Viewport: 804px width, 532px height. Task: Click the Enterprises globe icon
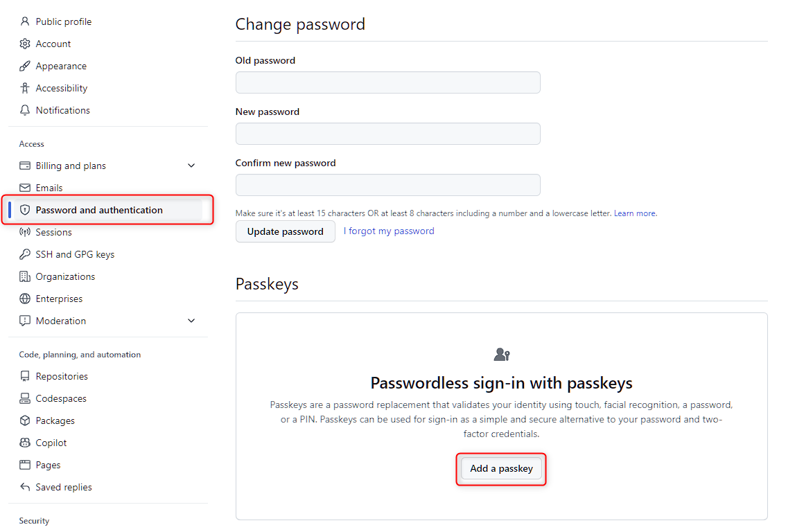pyautogui.click(x=24, y=299)
